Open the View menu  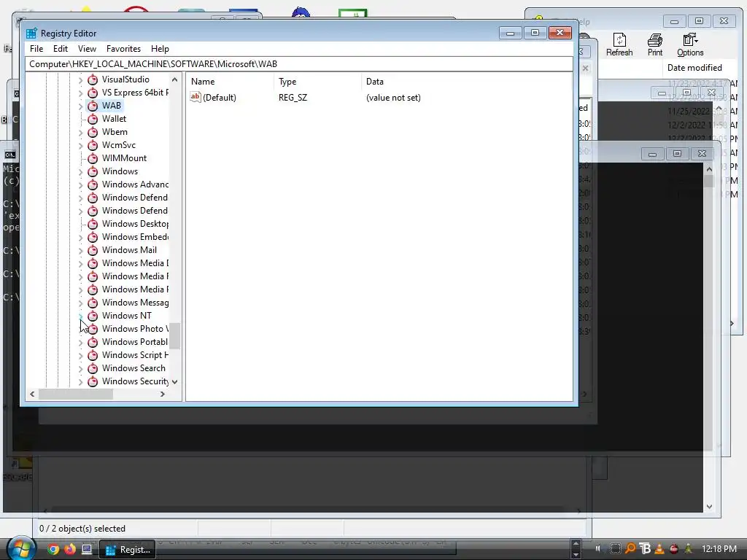tap(88, 49)
